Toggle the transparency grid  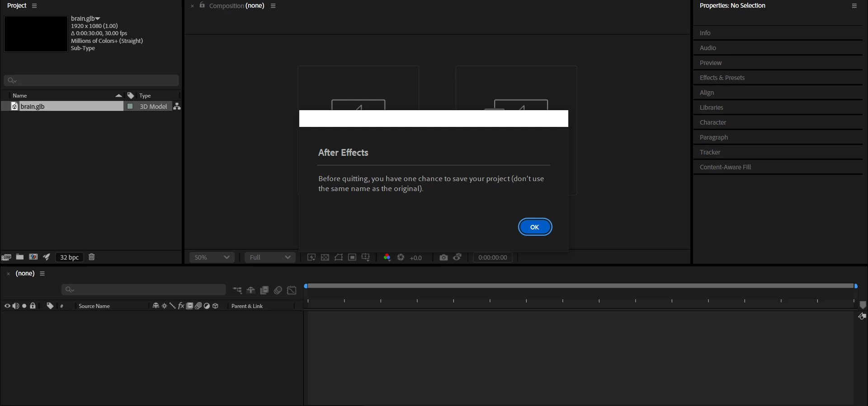click(325, 257)
